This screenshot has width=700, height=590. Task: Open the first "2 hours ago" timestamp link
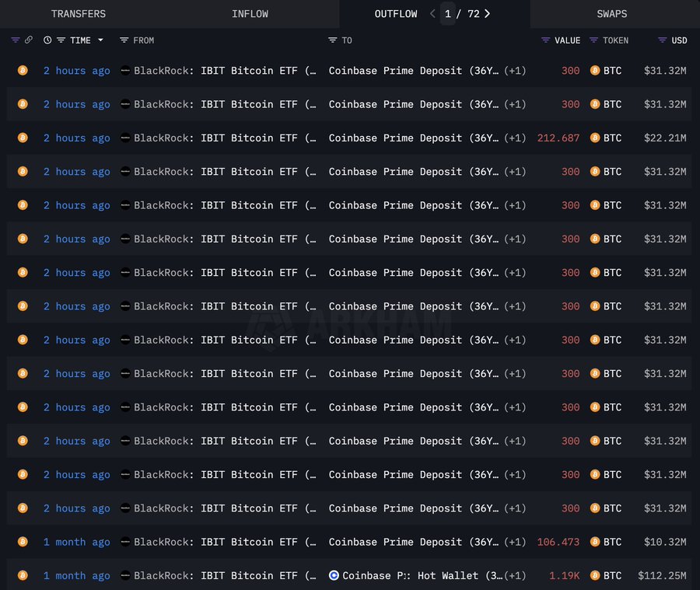(x=76, y=70)
